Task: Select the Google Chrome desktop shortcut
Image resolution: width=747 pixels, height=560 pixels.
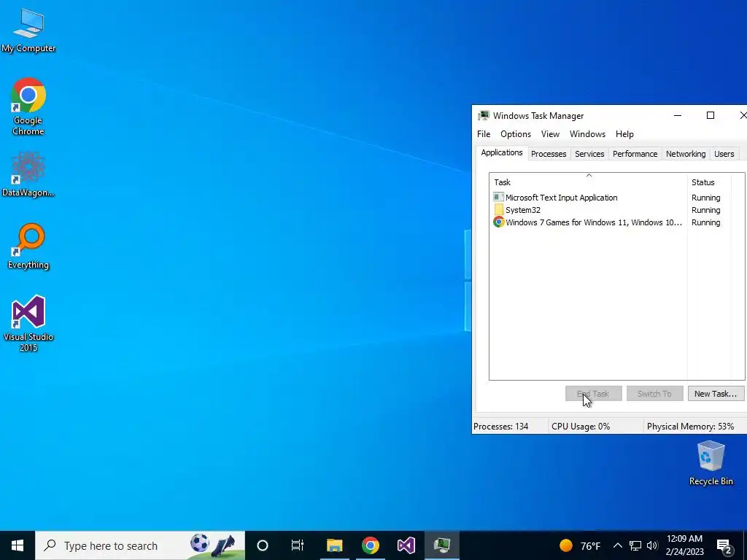Action: click(28, 106)
